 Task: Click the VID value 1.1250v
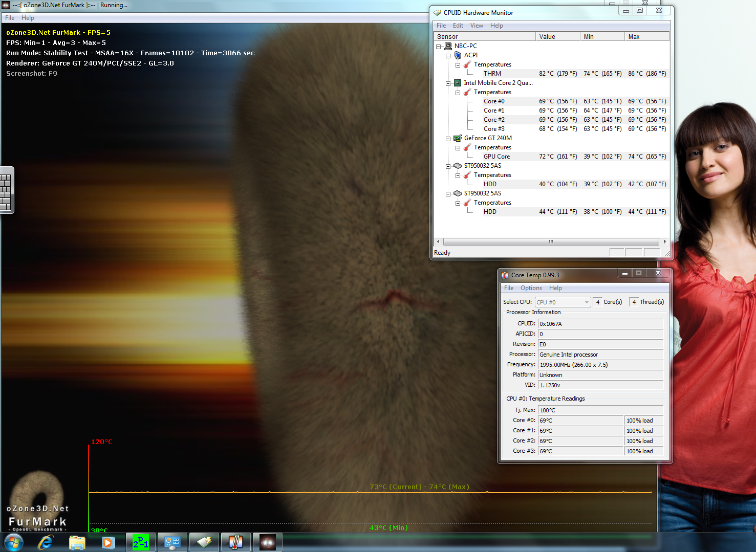(601, 385)
